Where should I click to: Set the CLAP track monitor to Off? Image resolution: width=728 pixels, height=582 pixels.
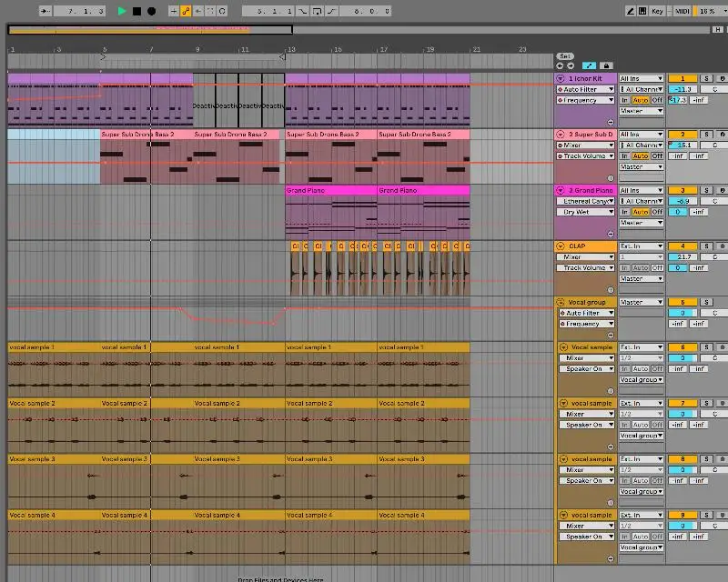coord(656,268)
